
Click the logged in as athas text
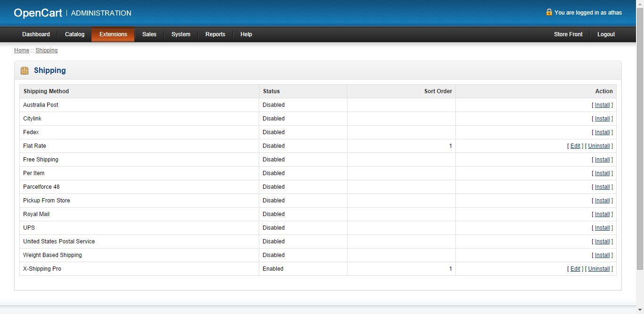click(588, 13)
